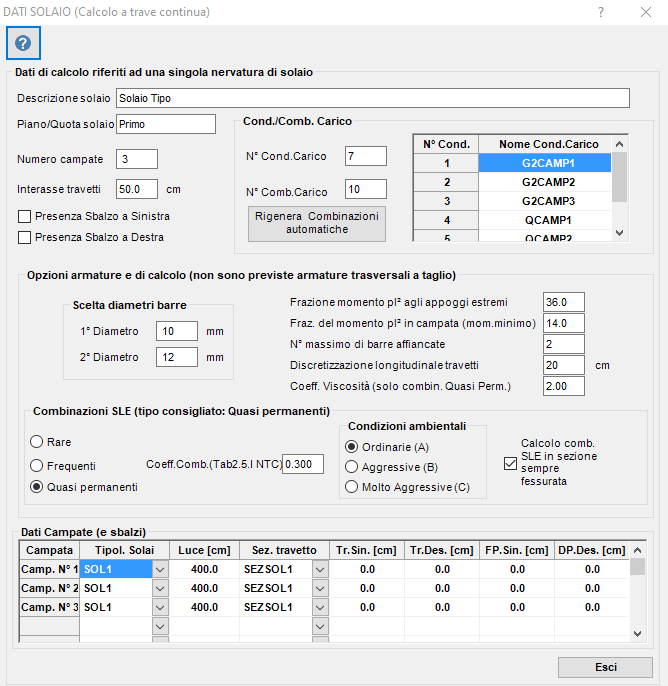Open Tipol. Solai dropdown for Camp. N° 1
The width and height of the screenshot is (668, 686).
click(x=160, y=569)
